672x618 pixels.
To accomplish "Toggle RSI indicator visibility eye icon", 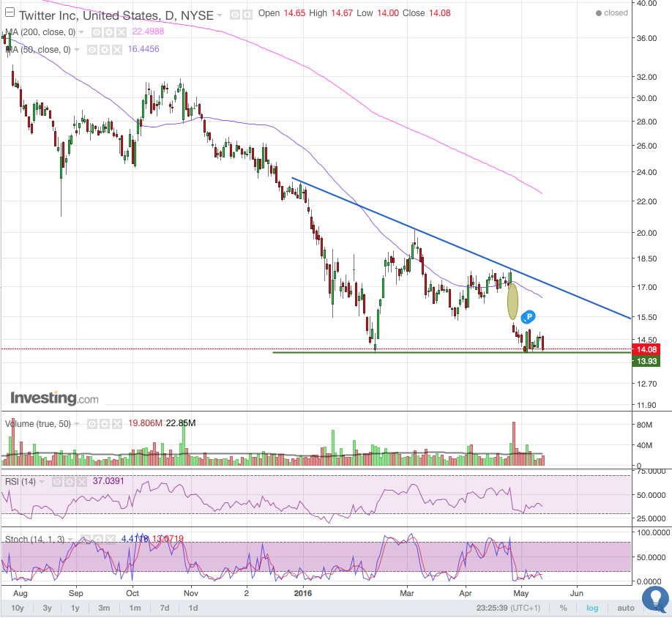I will [56, 482].
